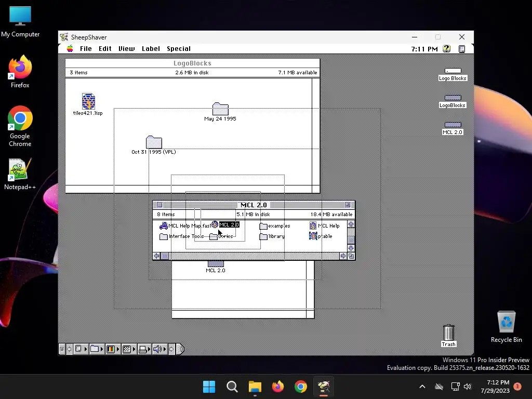The image size is (532, 399).
Task: Click Control Strip left scroll arrow
Action: tap(69, 349)
